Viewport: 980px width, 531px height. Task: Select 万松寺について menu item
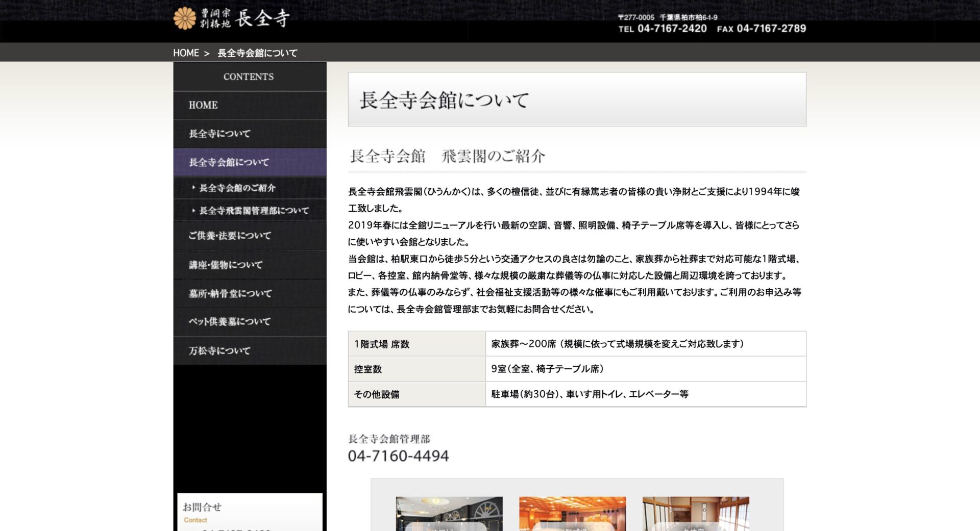coord(250,350)
